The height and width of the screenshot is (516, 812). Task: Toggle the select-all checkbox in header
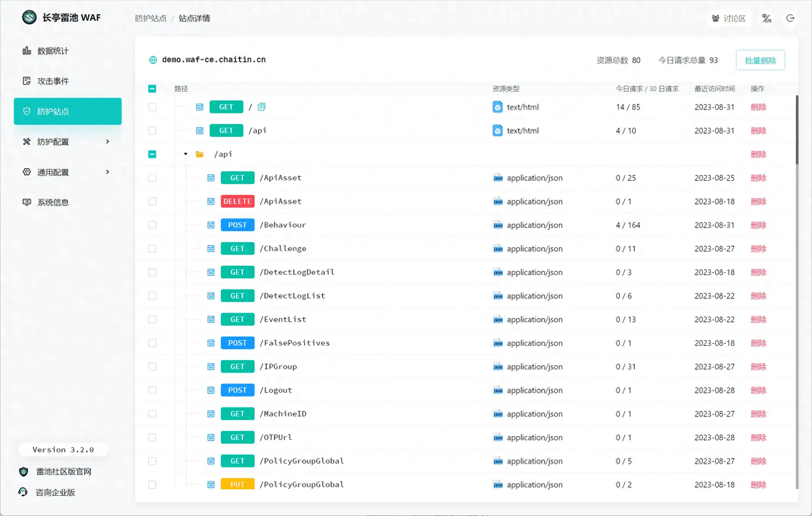click(x=152, y=88)
